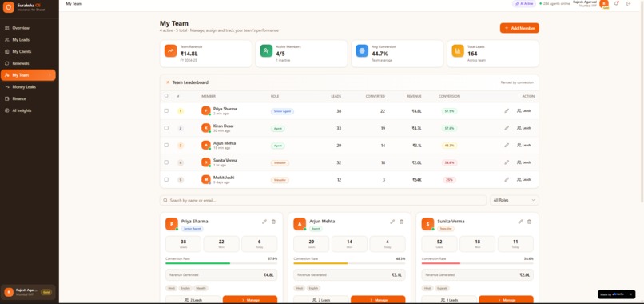The width and height of the screenshot is (644, 304).
Task: Click Manage on Priya Sharma card
Action: tap(250, 300)
